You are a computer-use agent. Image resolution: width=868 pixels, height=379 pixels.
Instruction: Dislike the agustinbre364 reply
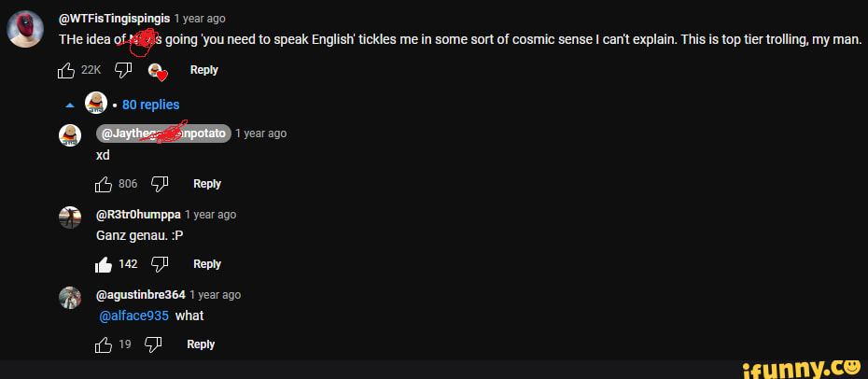coord(153,344)
